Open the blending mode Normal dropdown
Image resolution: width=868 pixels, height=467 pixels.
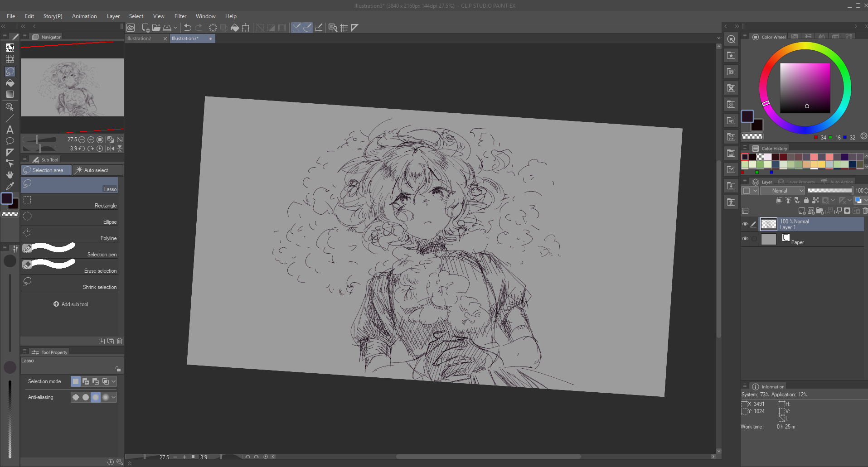pyautogui.click(x=782, y=191)
